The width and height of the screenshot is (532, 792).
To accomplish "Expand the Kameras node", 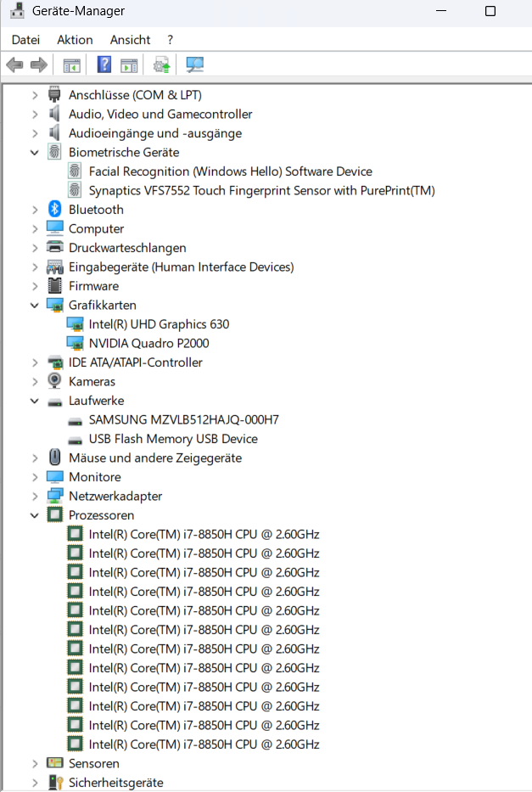I will pyautogui.click(x=34, y=381).
